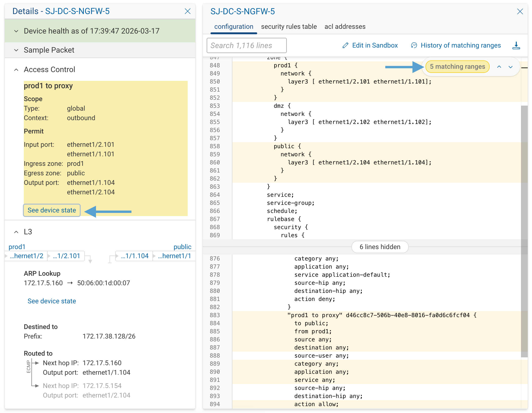The width and height of the screenshot is (532, 413).
Task: Click greyed Next hop IP 172.17.5.154
Action: (x=102, y=385)
